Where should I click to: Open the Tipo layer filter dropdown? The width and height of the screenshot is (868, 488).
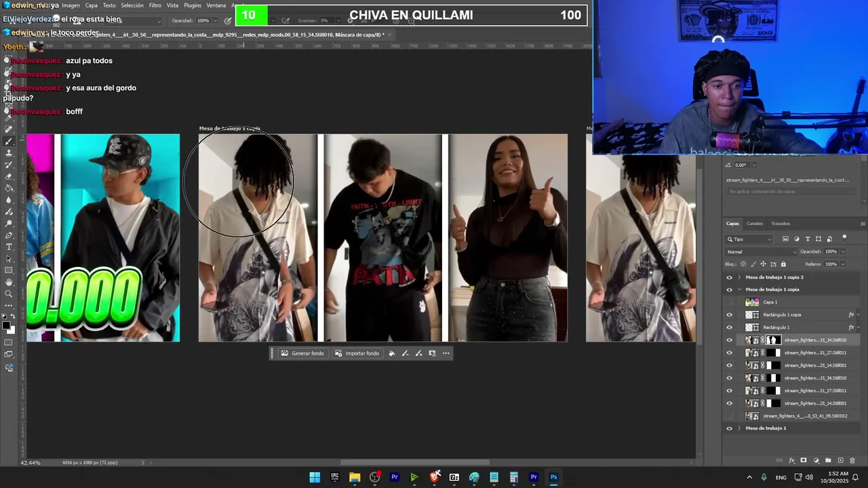tap(749, 239)
